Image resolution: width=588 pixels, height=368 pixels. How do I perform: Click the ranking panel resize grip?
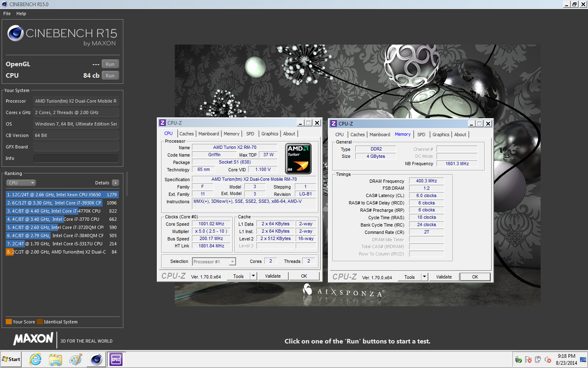pyautogui.click(x=127, y=184)
